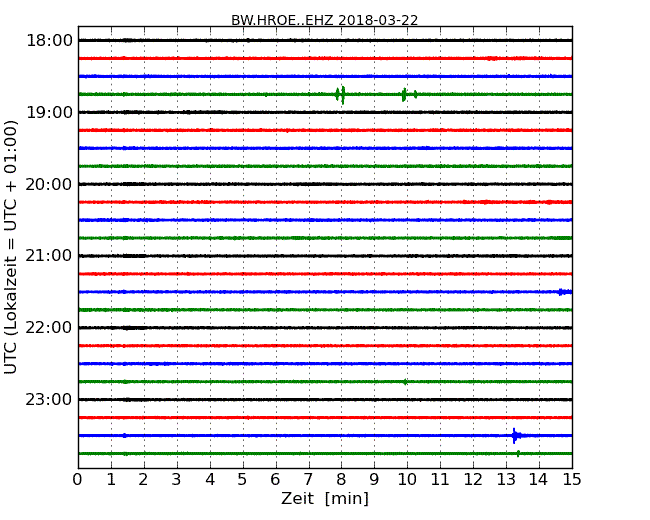Image resolution: width=650 pixels, height=520 pixels.
Task: Click the x-axis tick label 15
Action: tap(572, 480)
